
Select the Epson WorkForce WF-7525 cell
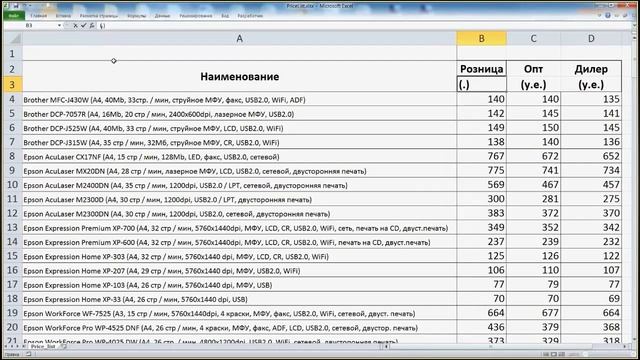(x=239, y=313)
